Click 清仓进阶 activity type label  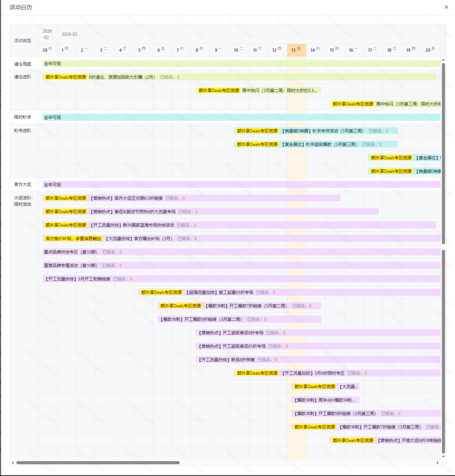click(22, 77)
